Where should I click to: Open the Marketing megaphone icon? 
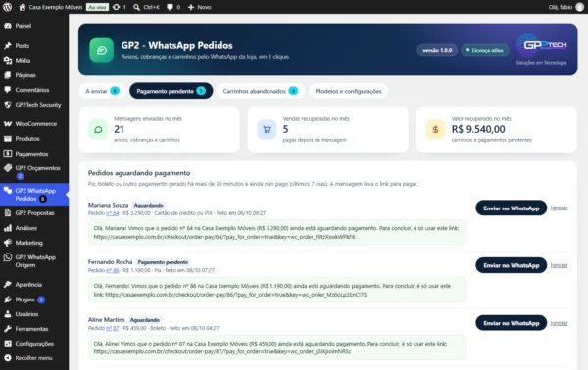point(8,243)
